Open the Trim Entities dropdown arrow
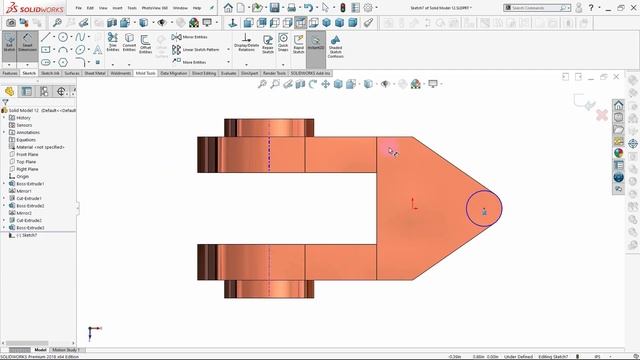This screenshot has width=640, height=360. point(113,64)
